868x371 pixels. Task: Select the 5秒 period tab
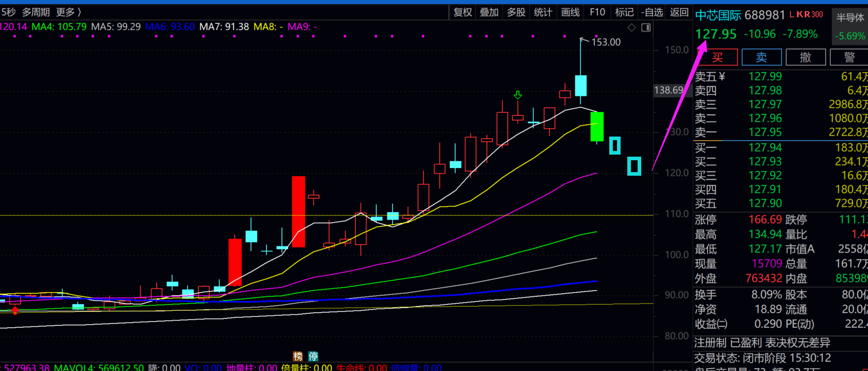pyautogui.click(x=8, y=12)
